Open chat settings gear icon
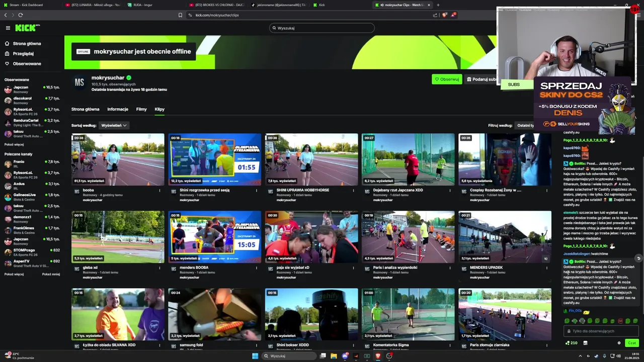Viewport: 644px width, 362px height. pyautogui.click(x=619, y=343)
